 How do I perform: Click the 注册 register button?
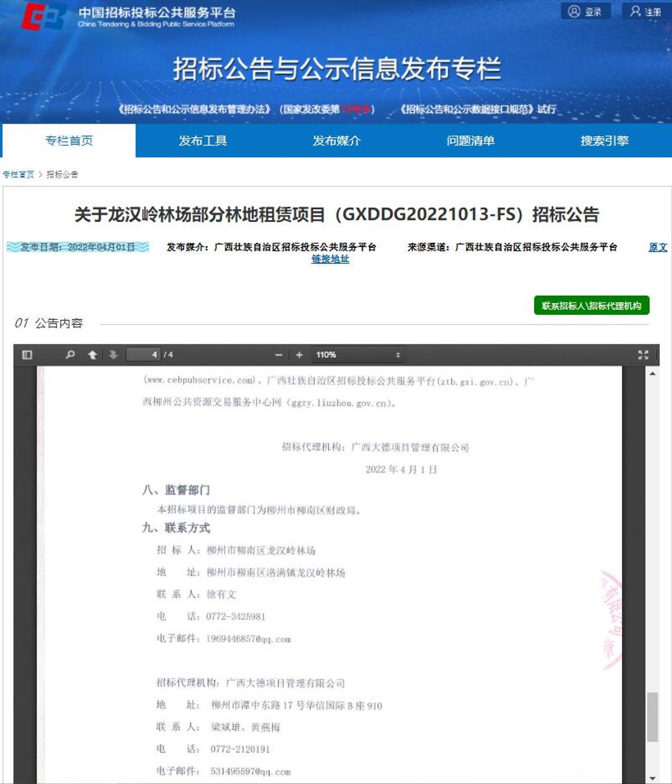(x=646, y=12)
